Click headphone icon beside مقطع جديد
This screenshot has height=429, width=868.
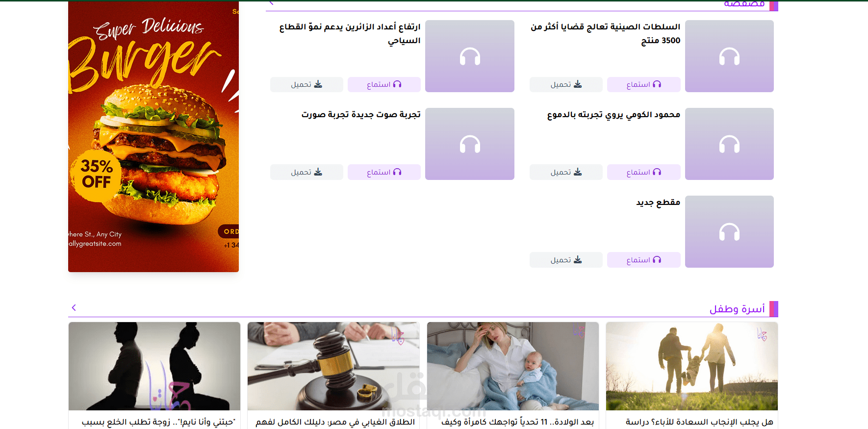click(729, 231)
